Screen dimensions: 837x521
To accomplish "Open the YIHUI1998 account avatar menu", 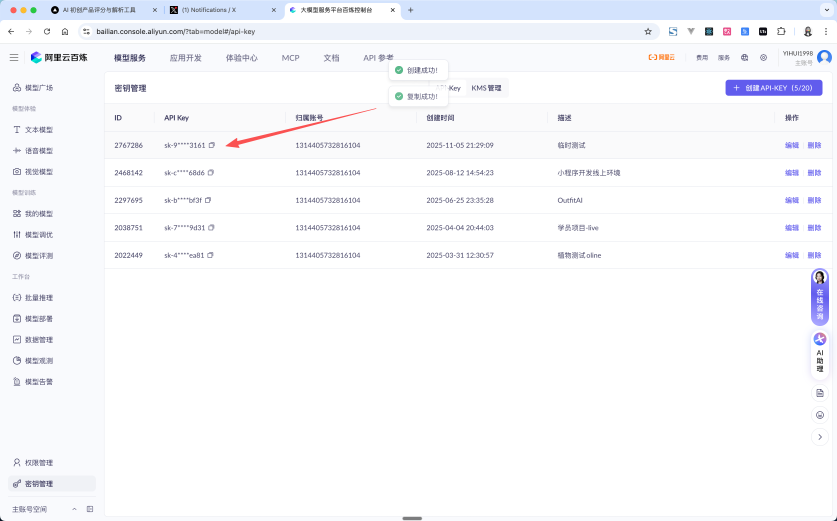I will tap(824, 58).
